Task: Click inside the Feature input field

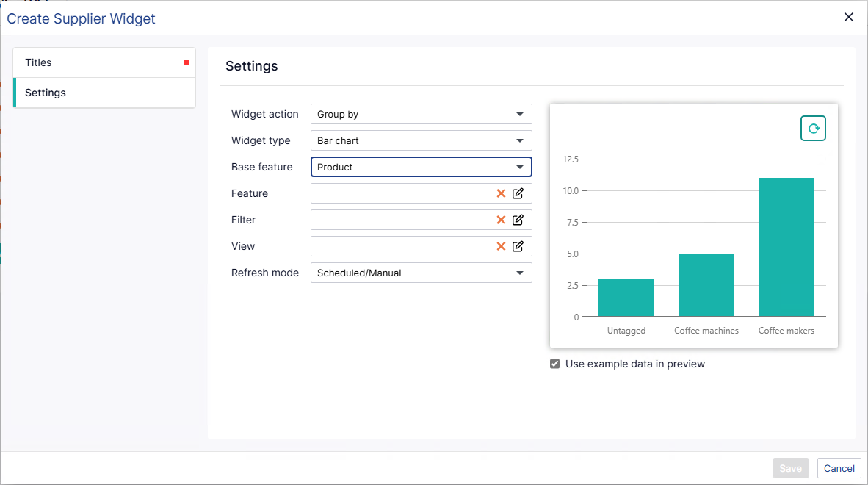Action: coord(402,193)
